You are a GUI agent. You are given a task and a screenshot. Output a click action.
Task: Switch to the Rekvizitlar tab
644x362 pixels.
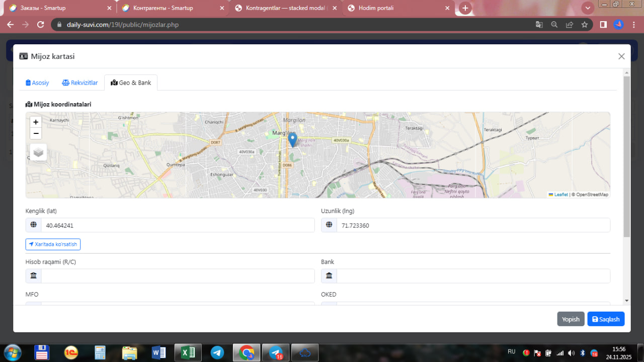click(x=79, y=83)
